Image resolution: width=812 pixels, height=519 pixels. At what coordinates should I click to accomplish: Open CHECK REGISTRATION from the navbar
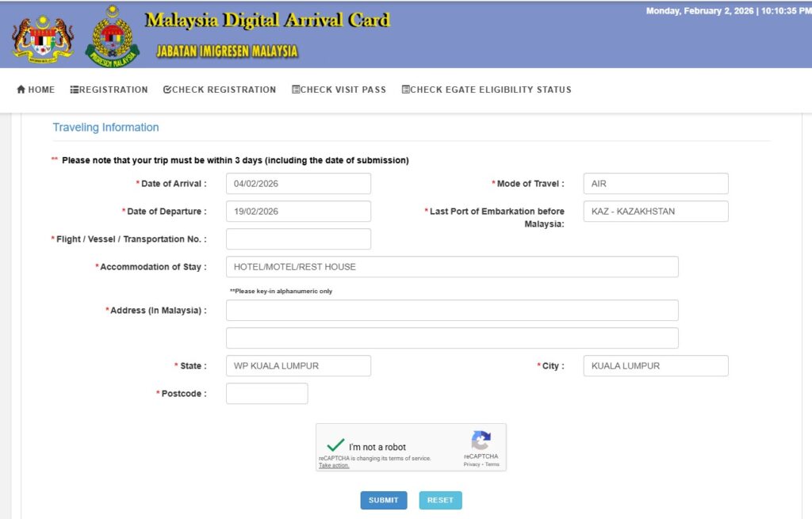point(220,90)
